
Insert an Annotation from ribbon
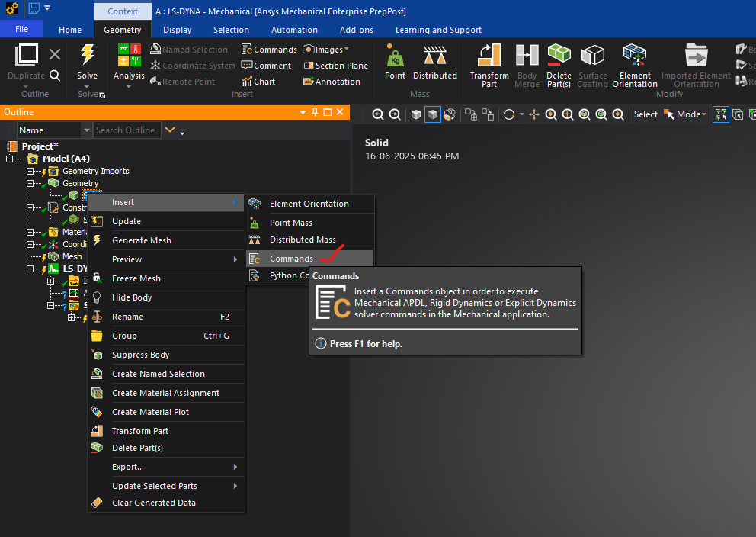click(x=332, y=82)
